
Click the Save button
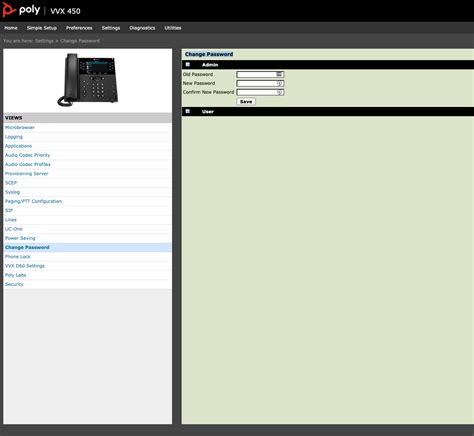246,102
